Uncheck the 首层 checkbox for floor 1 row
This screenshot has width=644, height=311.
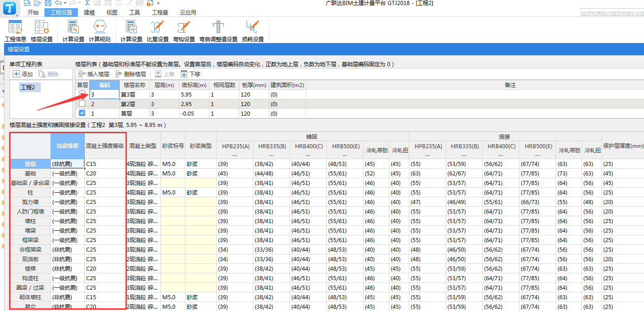pyautogui.click(x=82, y=113)
